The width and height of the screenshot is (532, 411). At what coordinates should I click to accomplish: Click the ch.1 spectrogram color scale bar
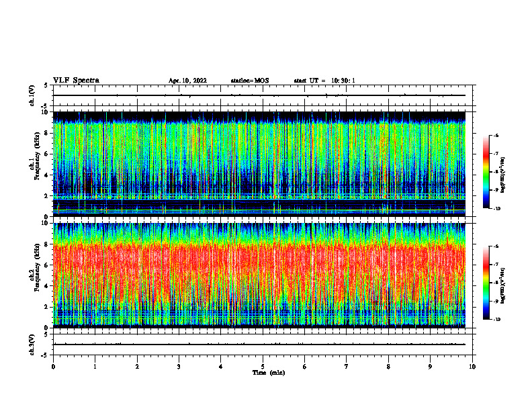coord(486,172)
